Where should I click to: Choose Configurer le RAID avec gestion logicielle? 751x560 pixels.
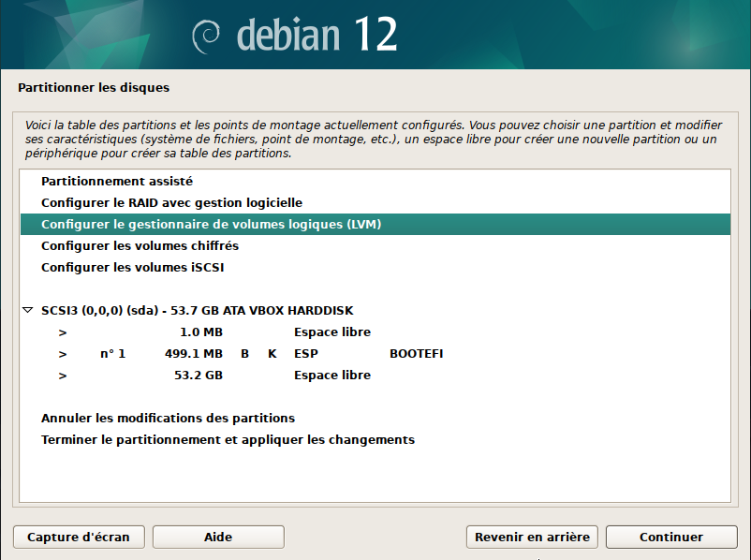[x=375, y=202]
